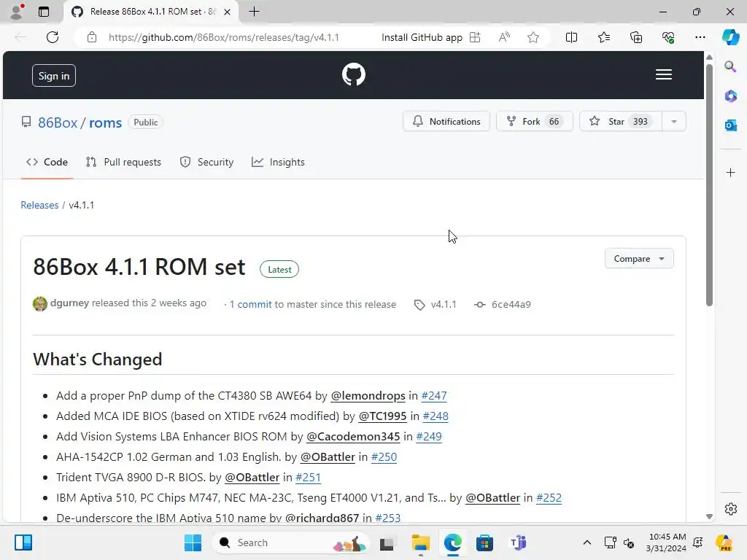Click the Latest release badge

click(x=279, y=270)
